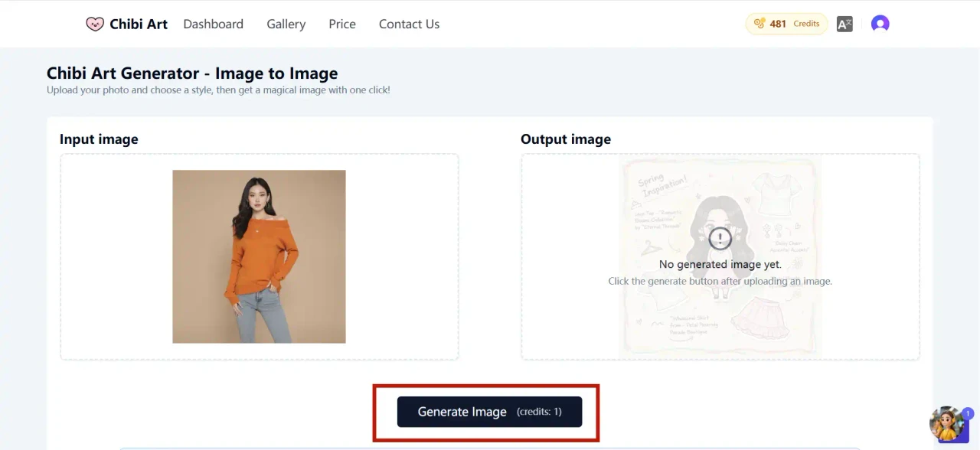Viewport: 980px width, 450px height.
Task: Click the notification badge on chat widget
Action: tap(968, 413)
